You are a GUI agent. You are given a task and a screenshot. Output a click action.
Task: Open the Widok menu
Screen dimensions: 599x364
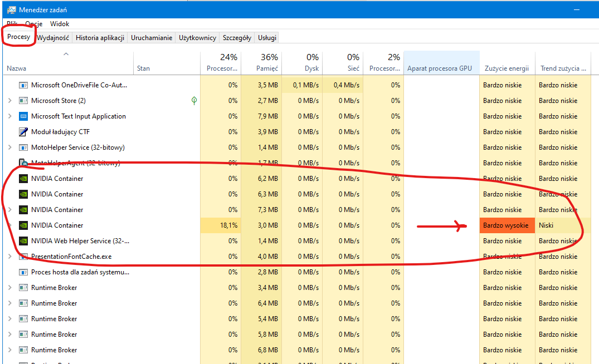click(60, 24)
